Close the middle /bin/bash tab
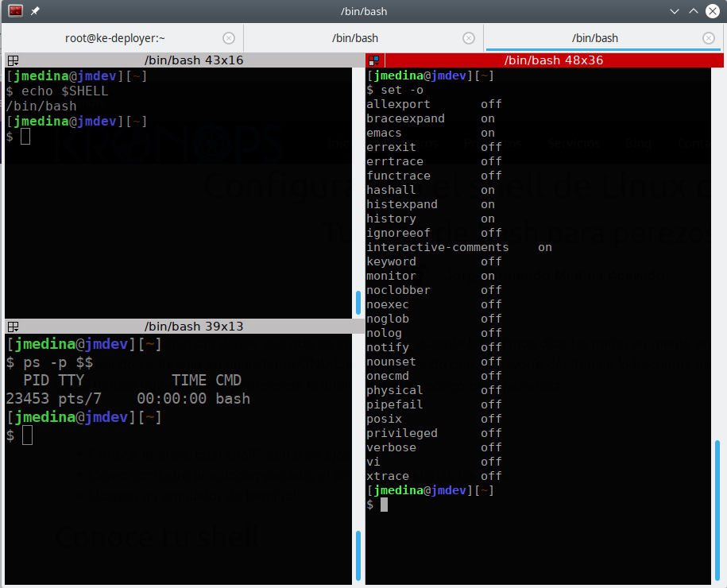Screen dimensions: 727x588 469,38
